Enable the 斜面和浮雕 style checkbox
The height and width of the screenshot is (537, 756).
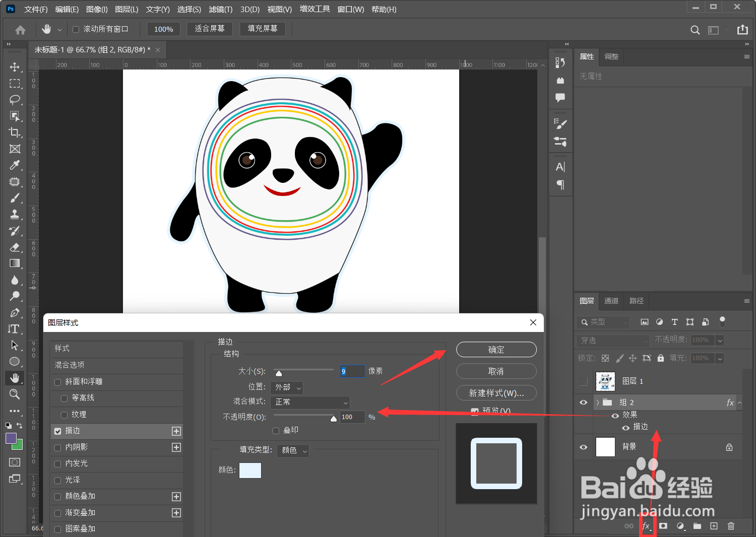pos(58,382)
